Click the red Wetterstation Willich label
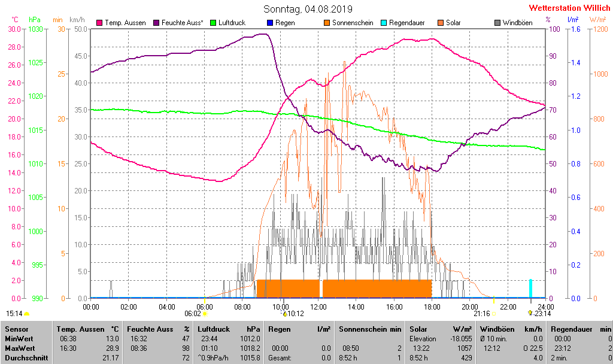The width and height of the screenshot is (613, 364). pyautogui.click(x=570, y=8)
